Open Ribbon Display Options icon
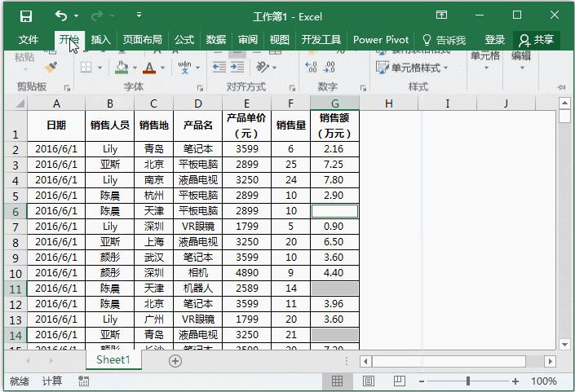The image size is (575, 392). 441,15
